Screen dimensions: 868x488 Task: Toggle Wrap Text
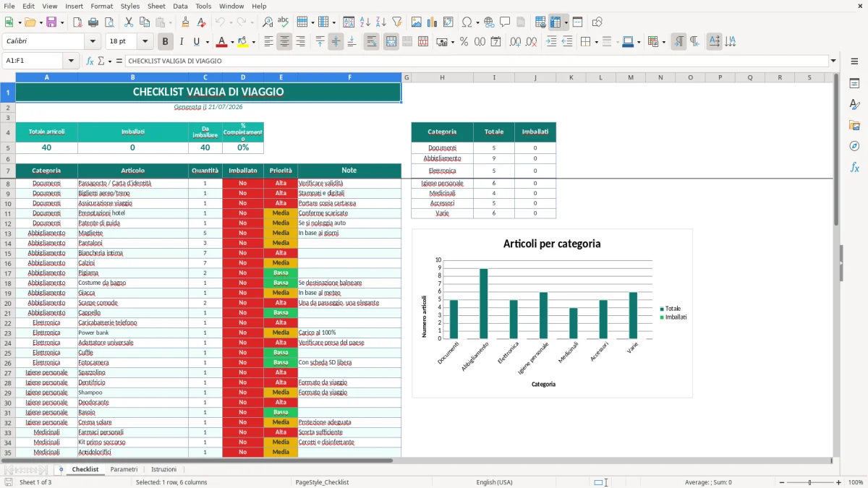click(372, 42)
